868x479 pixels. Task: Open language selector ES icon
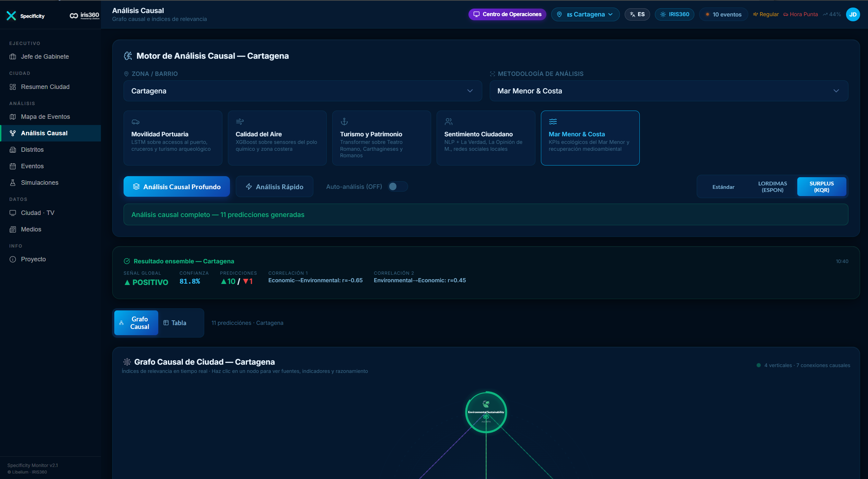(637, 14)
